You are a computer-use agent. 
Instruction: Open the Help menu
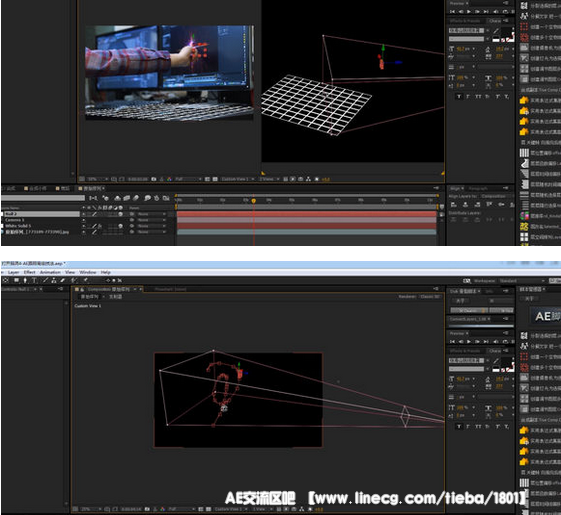[106, 272]
